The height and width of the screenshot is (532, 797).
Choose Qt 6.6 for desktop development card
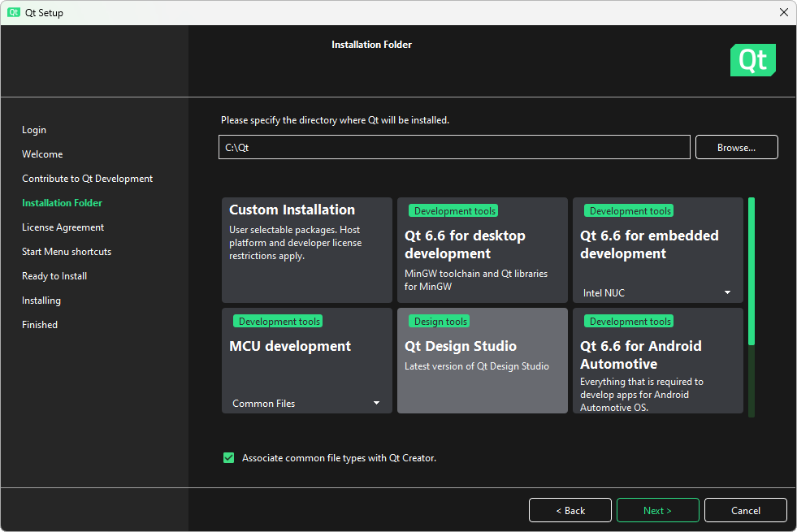483,250
